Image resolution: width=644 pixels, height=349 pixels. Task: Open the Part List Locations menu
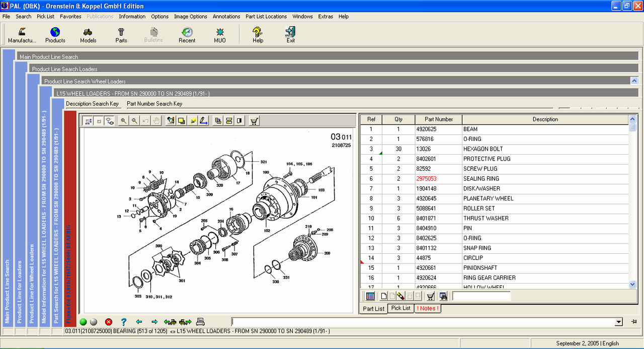(266, 17)
